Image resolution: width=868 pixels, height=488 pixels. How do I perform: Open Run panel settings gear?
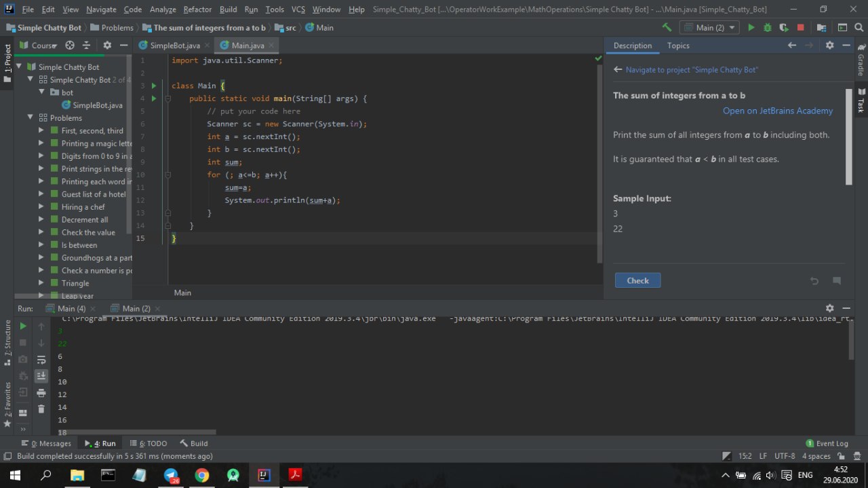tap(829, 308)
